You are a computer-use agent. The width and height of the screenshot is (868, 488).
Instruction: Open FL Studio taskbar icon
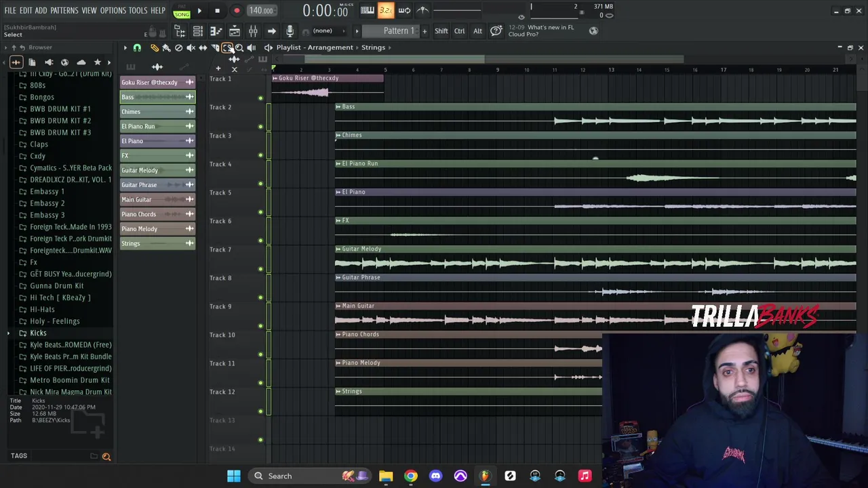click(485, 476)
